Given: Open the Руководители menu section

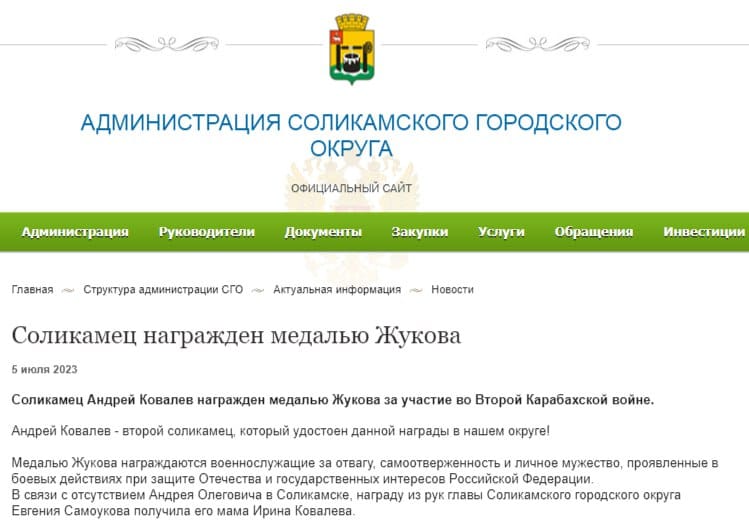Looking at the screenshot, I should (x=207, y=232).
